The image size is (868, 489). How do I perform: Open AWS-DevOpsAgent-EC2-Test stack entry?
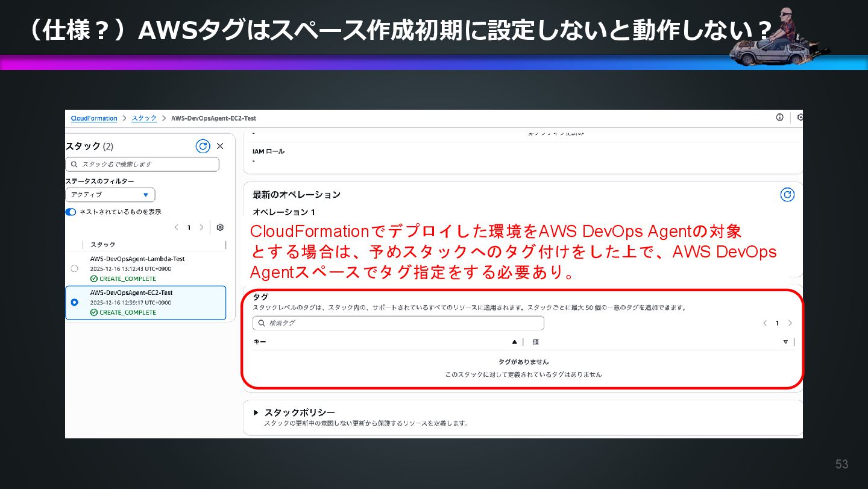131,292
